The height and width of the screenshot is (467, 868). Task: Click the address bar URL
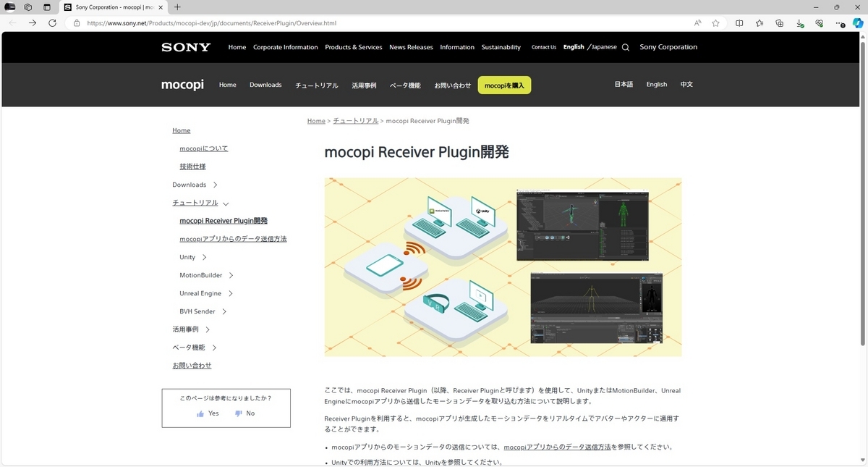pos(211,23)
